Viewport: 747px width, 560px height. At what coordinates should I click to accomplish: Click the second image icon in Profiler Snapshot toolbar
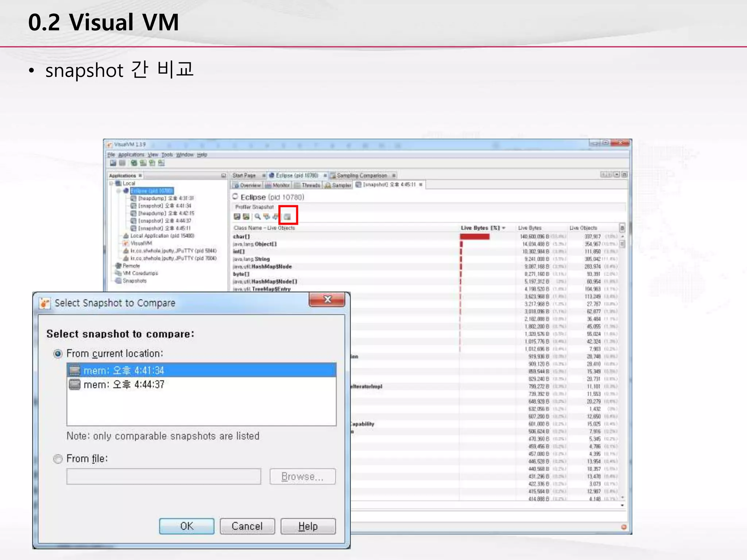[246, 217]
